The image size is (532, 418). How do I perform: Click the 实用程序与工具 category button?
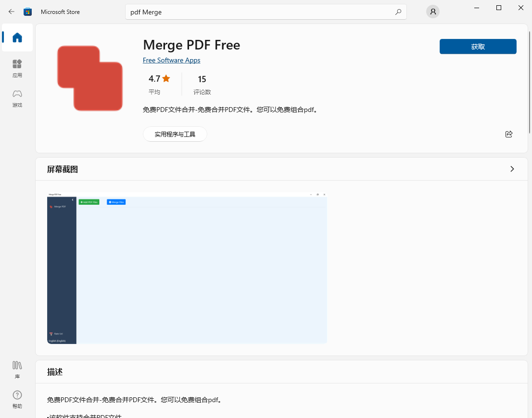coord(175,134)
